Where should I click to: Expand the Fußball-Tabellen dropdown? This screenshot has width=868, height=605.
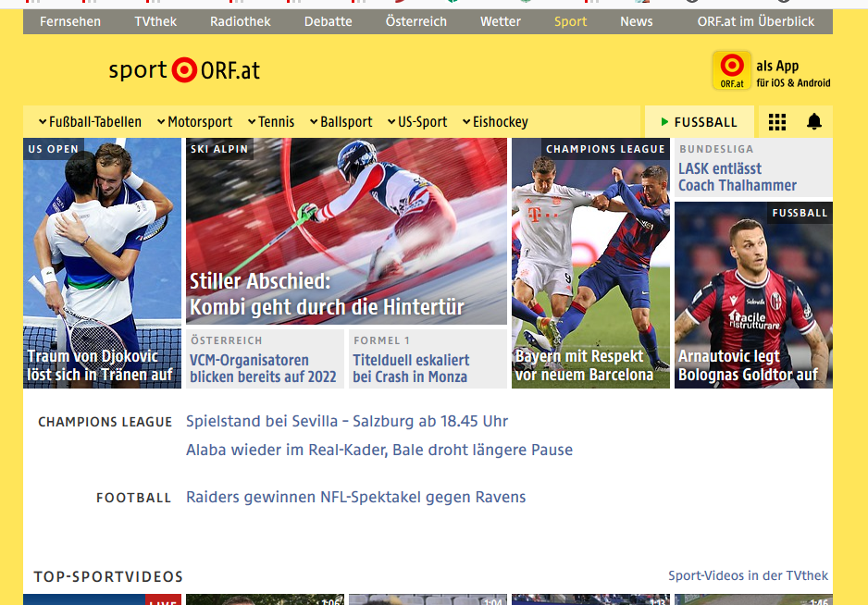coord(90,122)
